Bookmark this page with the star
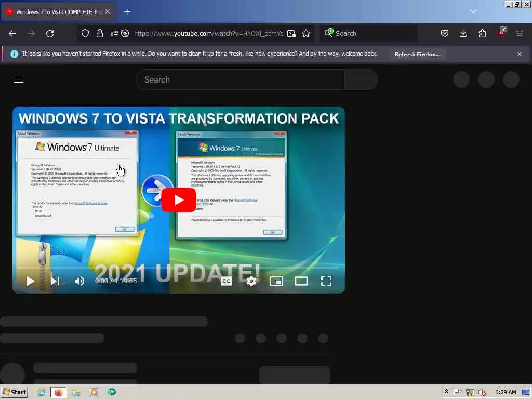 [x=306, y=33]
